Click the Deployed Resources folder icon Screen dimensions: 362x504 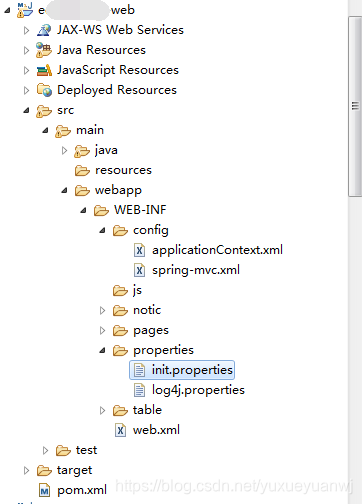pos(44,90)
